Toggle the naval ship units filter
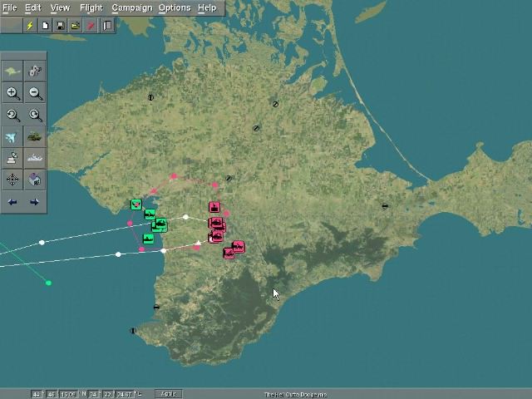This screenshot has height=399, width=532. pos(35,158)
